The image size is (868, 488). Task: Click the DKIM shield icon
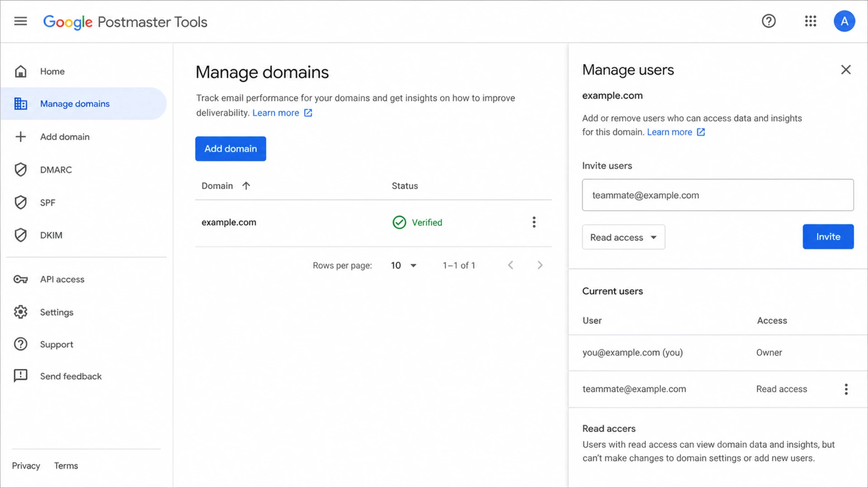[x=21, y=235]
